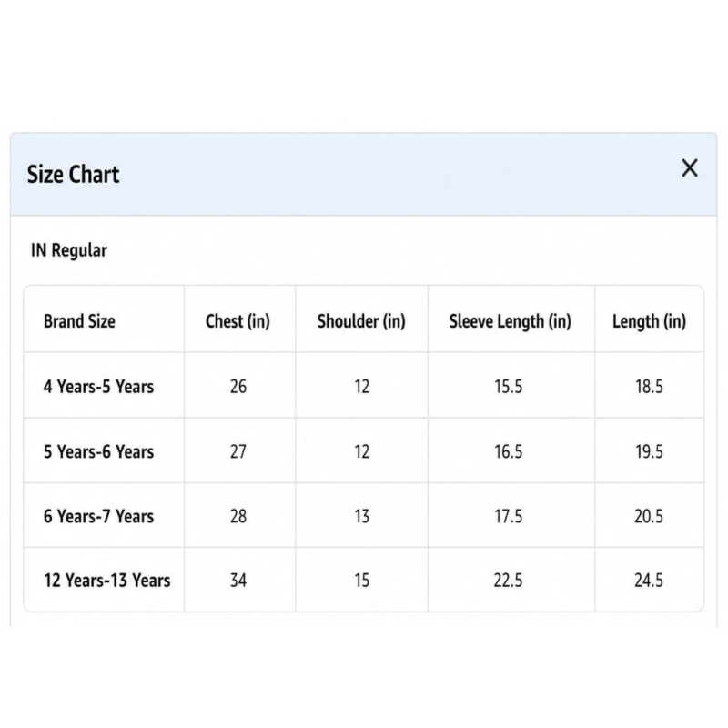Click the Chest (in) column header

pos(238,321)
